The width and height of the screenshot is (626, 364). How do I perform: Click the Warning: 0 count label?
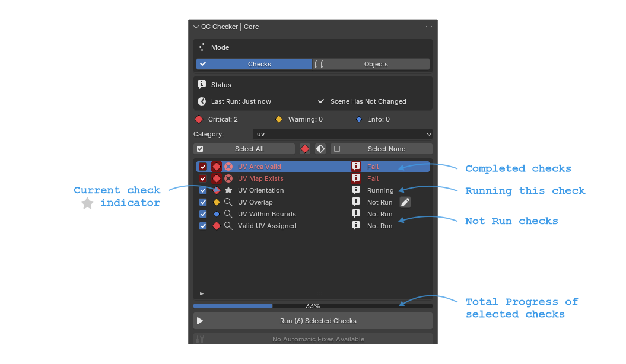point(306,119)
